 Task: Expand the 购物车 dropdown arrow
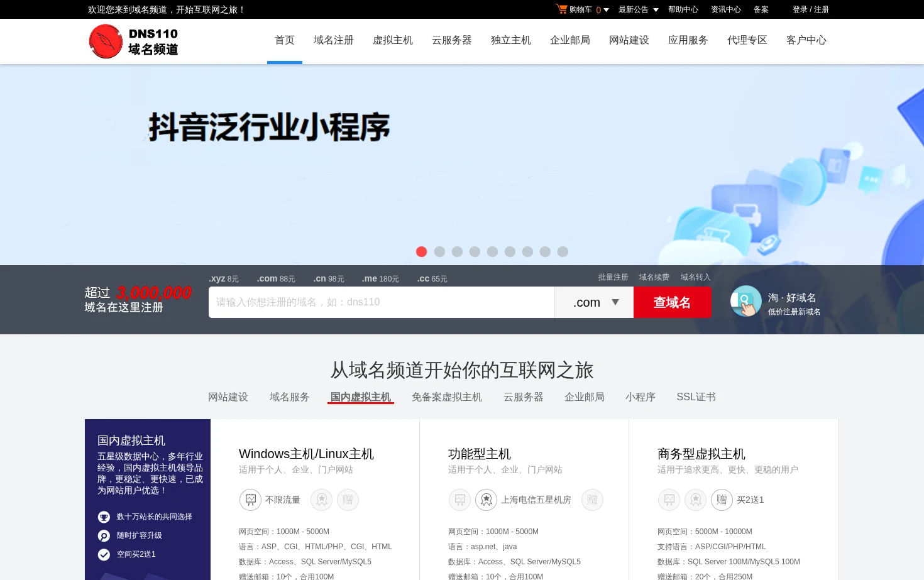607,10
